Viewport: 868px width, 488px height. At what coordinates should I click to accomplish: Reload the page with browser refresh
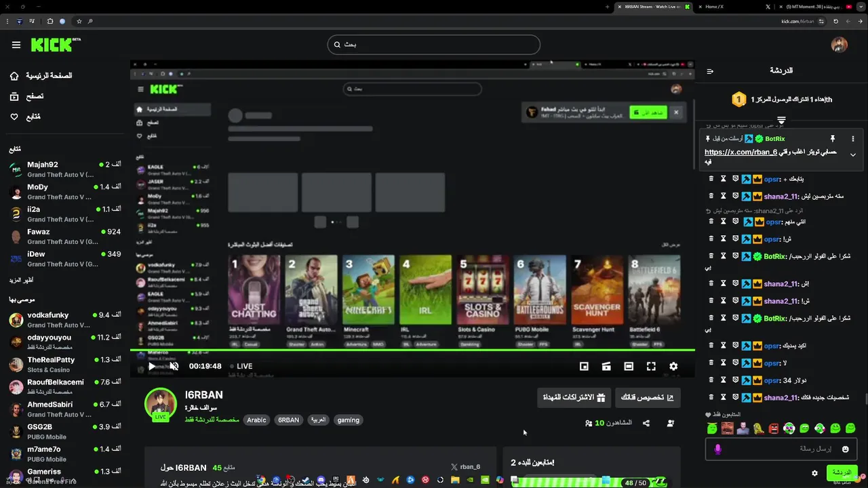pyautogui.click(x=835, y=21)
